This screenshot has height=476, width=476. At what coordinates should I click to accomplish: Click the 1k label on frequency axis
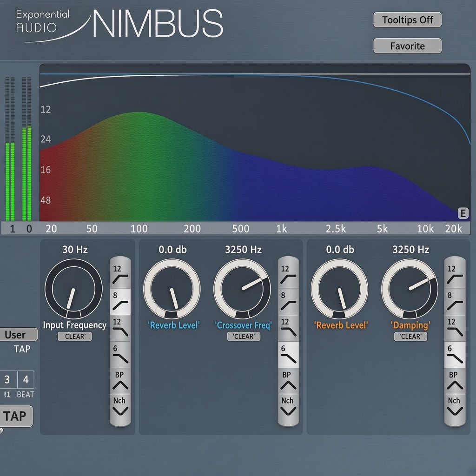[281, 229]
